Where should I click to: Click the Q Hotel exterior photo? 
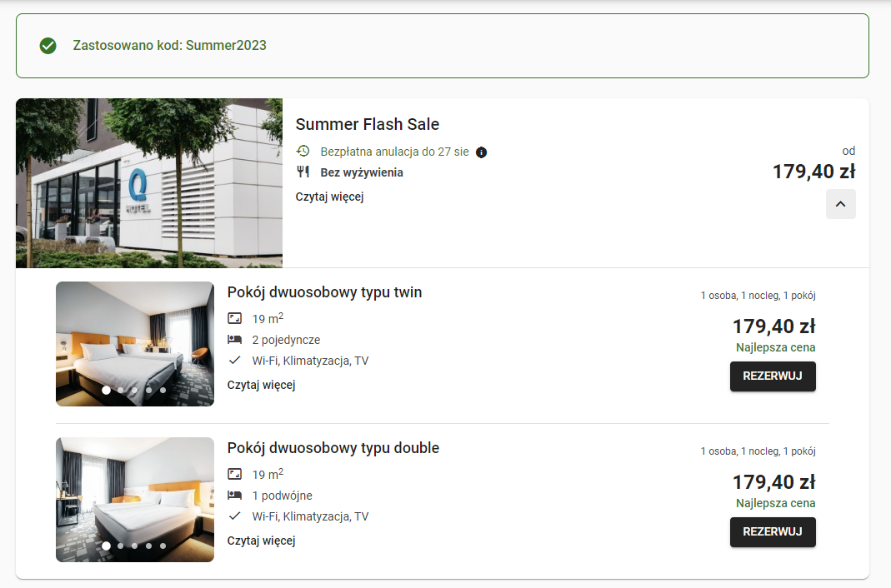point(149,182)
